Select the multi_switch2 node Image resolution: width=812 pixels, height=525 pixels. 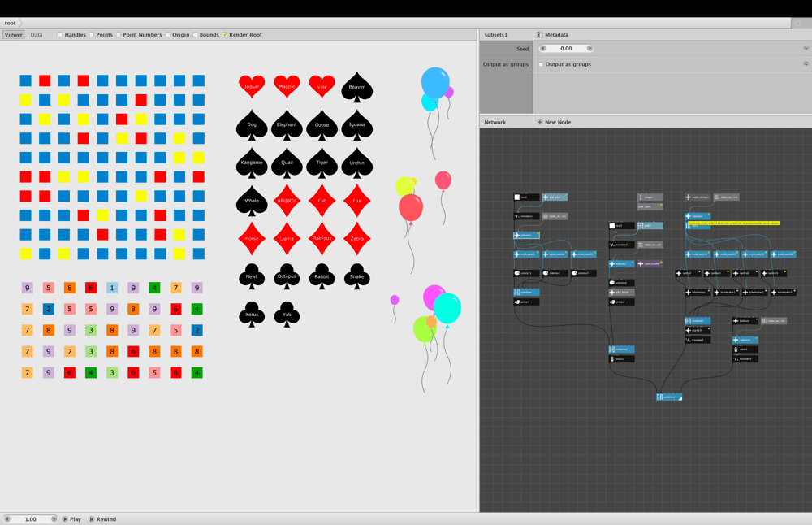point(584,254)
